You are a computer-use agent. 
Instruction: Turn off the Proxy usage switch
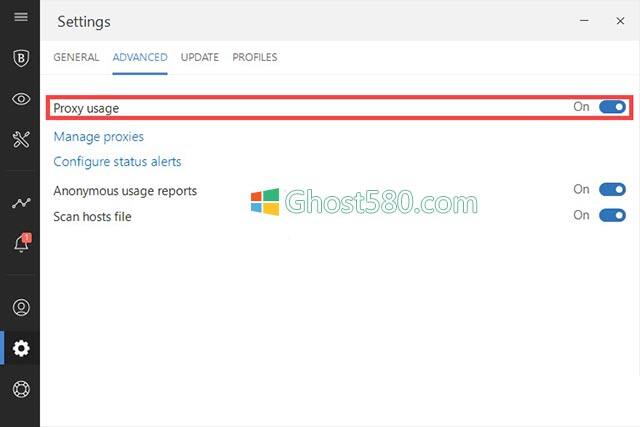pos(612,107)
